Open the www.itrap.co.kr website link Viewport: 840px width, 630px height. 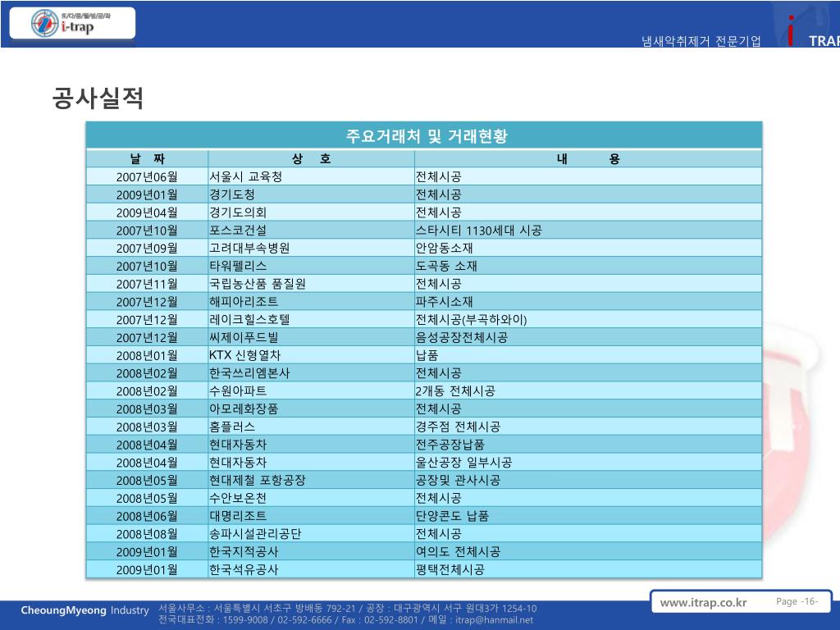[x=703, y=602]
